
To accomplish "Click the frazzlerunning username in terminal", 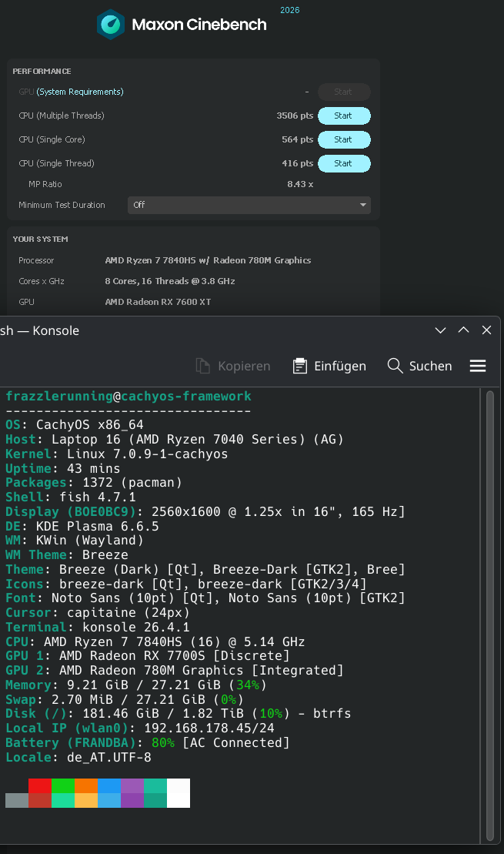I will pos(58,397).
